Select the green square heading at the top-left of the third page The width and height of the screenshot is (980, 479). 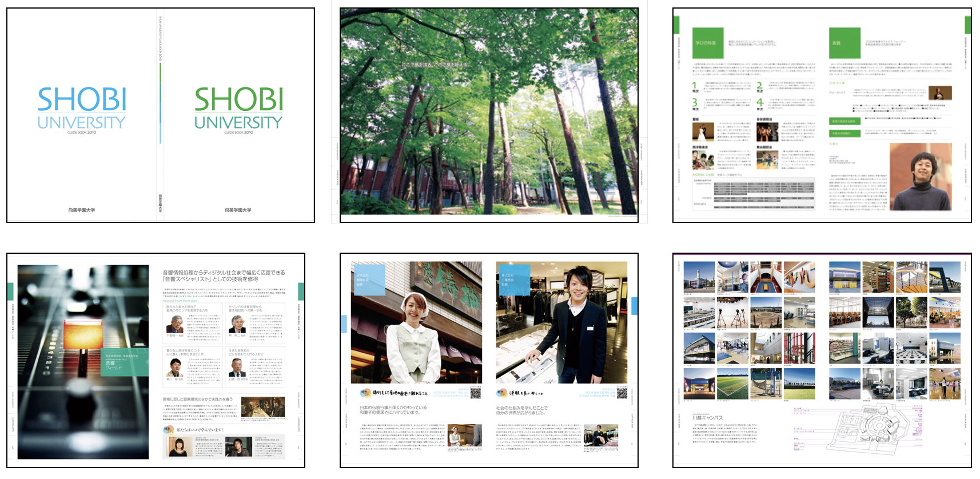point(708,43)
